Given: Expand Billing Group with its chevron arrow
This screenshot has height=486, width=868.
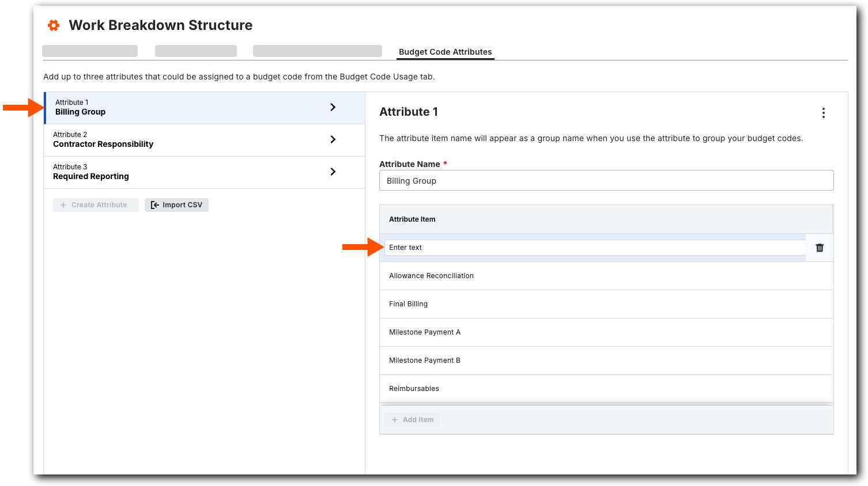Looking at the screenshot, I should click(x=333, y=107).
